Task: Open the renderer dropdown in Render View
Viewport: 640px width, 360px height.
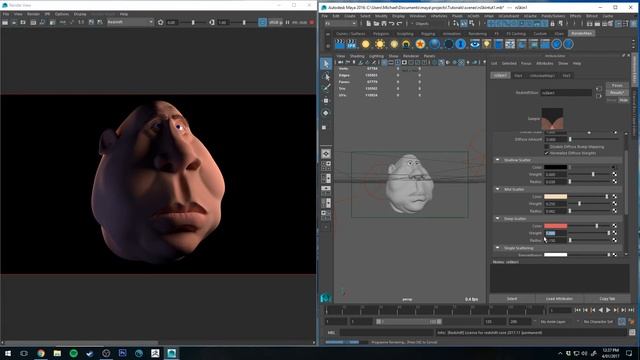Action: tap(130, 22)
